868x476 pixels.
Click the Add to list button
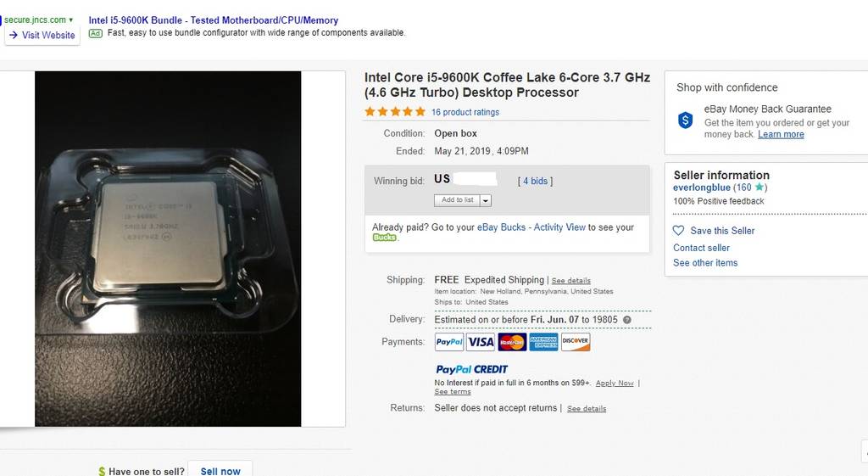(x=458, y=200)
